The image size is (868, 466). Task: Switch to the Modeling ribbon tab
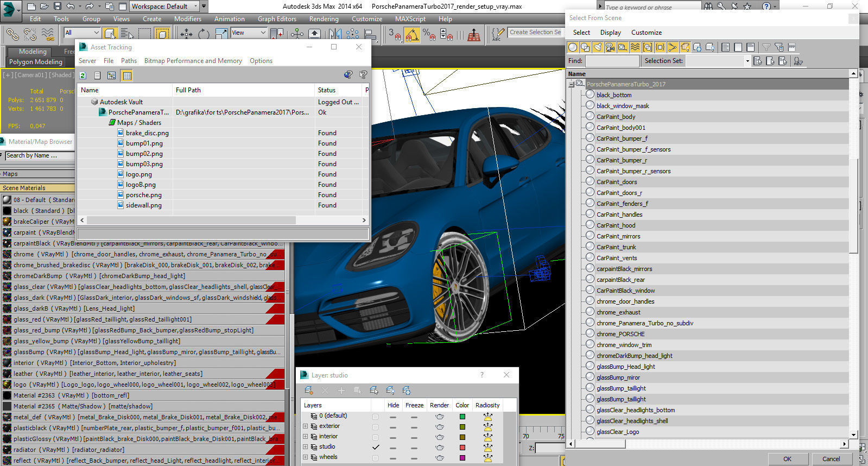(33, 52)
